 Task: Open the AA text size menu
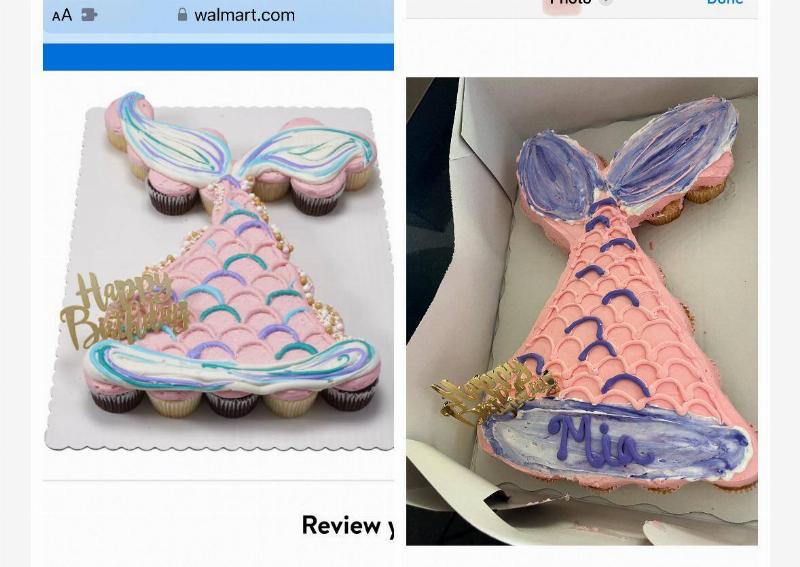click(62, 15)
